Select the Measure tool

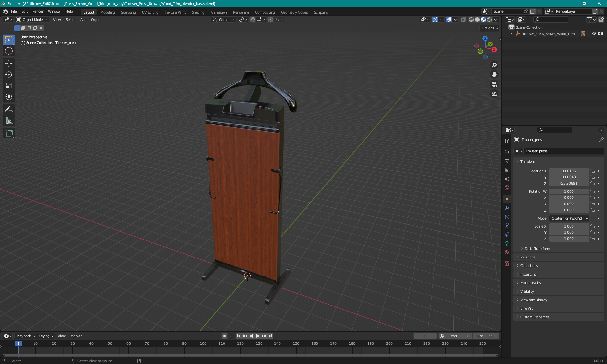coord(9,121)
